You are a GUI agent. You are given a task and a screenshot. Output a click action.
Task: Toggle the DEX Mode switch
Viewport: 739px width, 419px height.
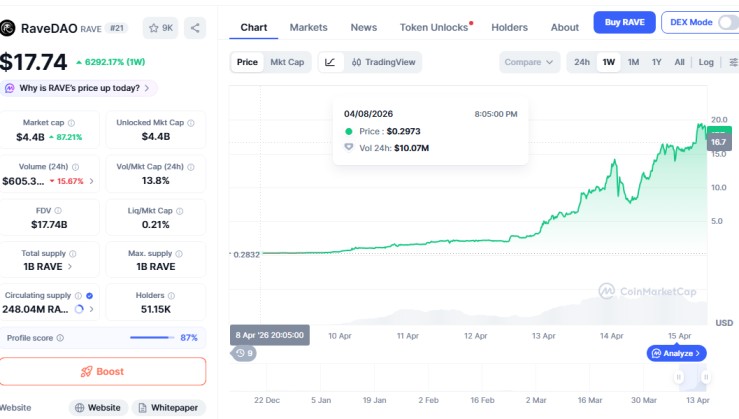[x=727, y=22]
